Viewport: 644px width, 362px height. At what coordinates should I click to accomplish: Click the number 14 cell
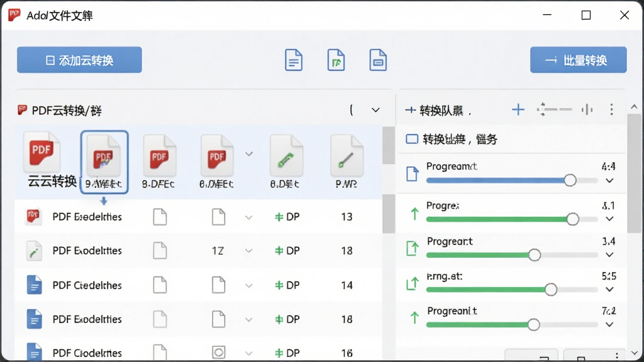[347, 285]
